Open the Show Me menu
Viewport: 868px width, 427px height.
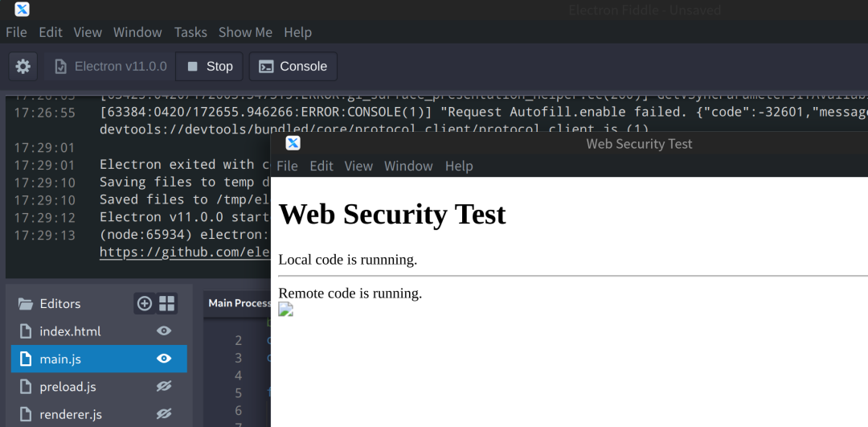[245, 32]
